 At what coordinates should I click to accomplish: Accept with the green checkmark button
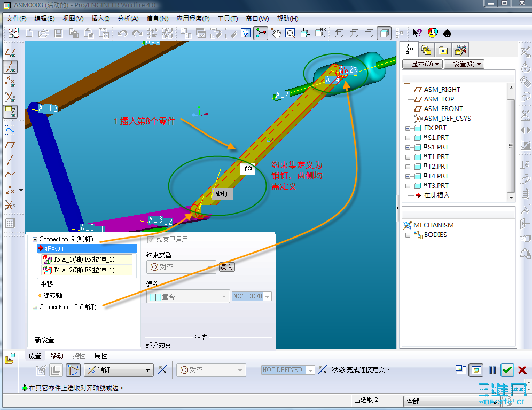click(x=507, y=370)
